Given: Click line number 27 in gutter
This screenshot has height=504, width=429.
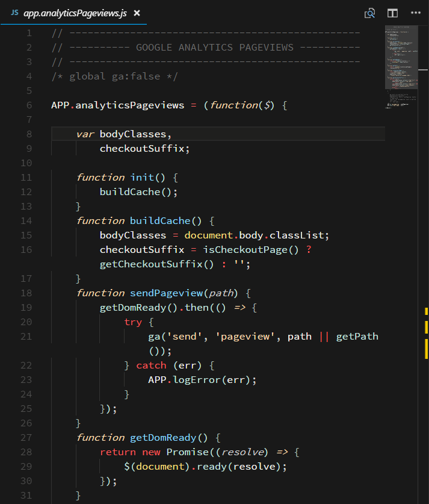Looking at the screenshot, I should click(x=26, y=438).
